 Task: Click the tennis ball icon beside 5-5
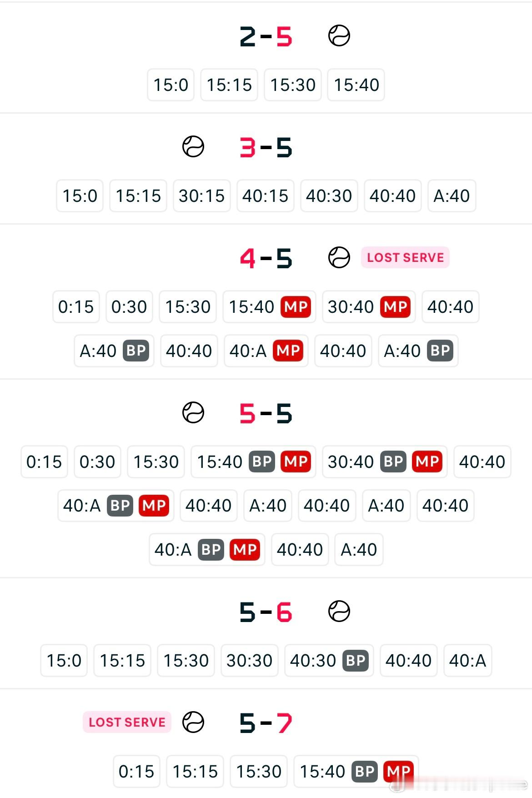click(x=193, y=413)
